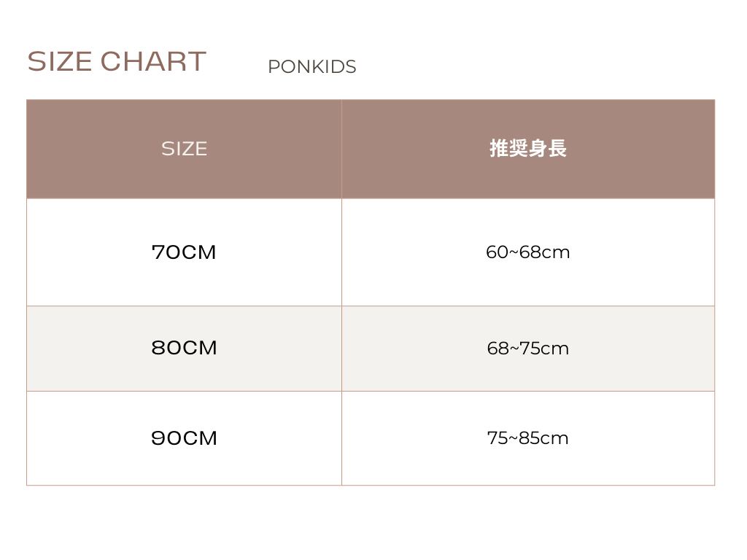Click the word CHART in the title

(x=153, y=61)
